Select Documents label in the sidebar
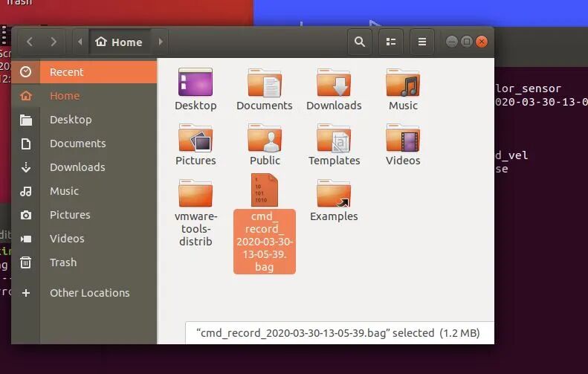588x374 pixels. pyautogui.click(x=77, y=144)
